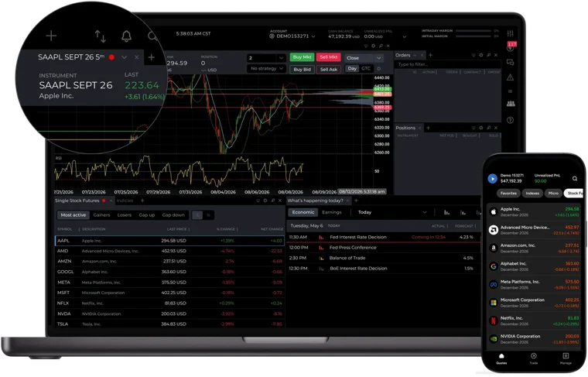Select Most active filter
The width and height of the screenshot is (588, 377).
click(73, 215)
